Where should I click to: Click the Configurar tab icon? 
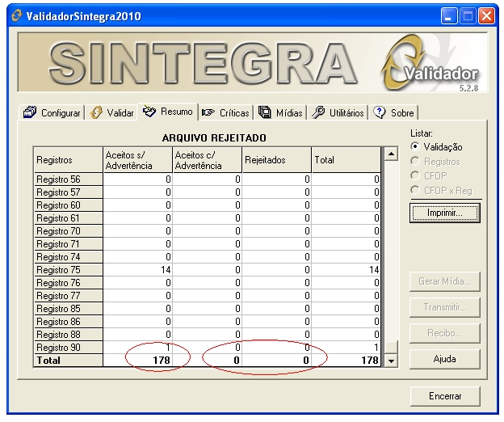click(x=31, y=113)
